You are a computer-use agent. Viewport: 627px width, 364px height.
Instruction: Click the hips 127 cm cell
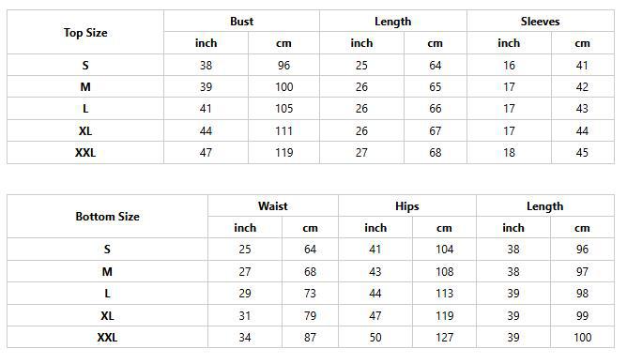tap(444, 337)
